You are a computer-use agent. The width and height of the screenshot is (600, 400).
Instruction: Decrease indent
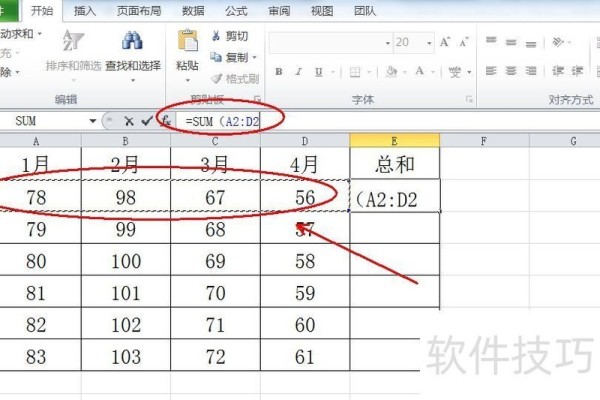[558, 71]
